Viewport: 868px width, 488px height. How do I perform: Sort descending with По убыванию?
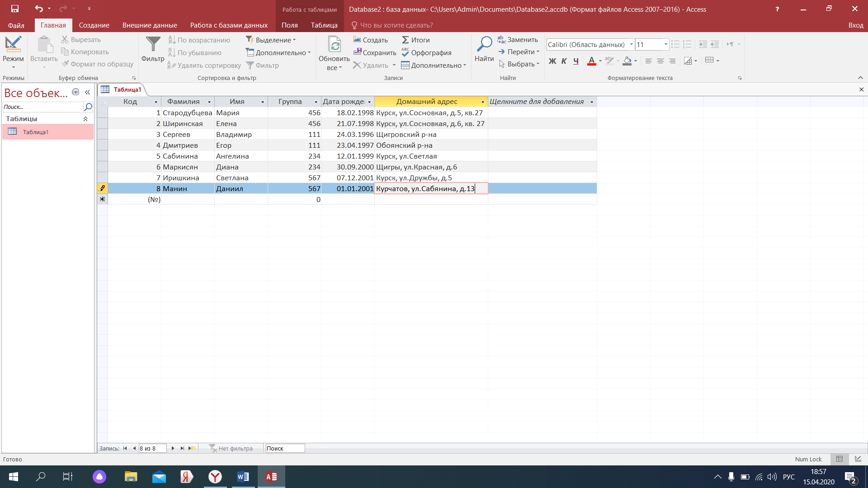pos(195,52)
